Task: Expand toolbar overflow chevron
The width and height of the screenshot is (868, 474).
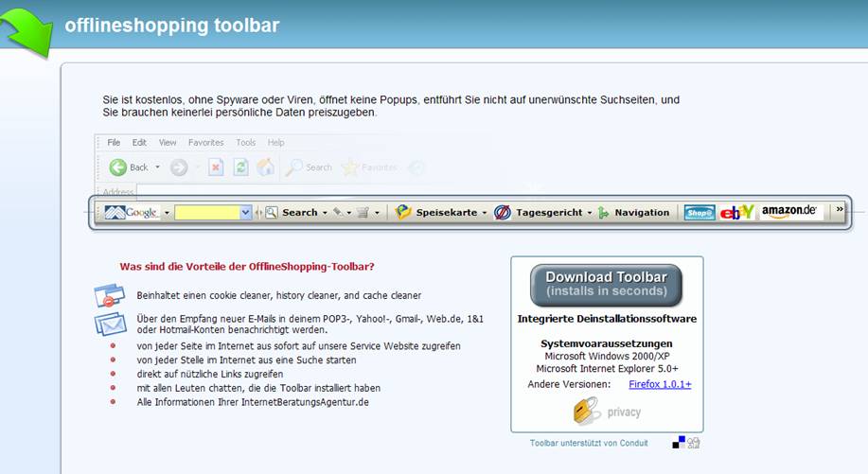Action: coord(840,209)
